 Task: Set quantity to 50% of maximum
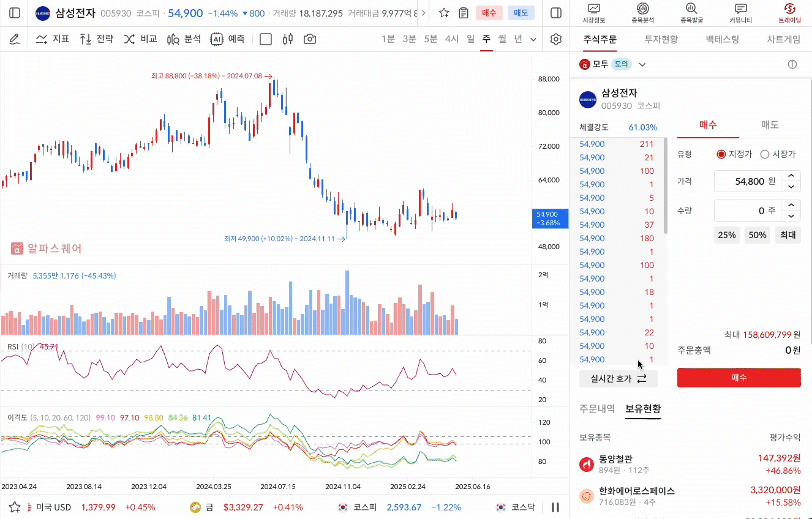(757, 235)
